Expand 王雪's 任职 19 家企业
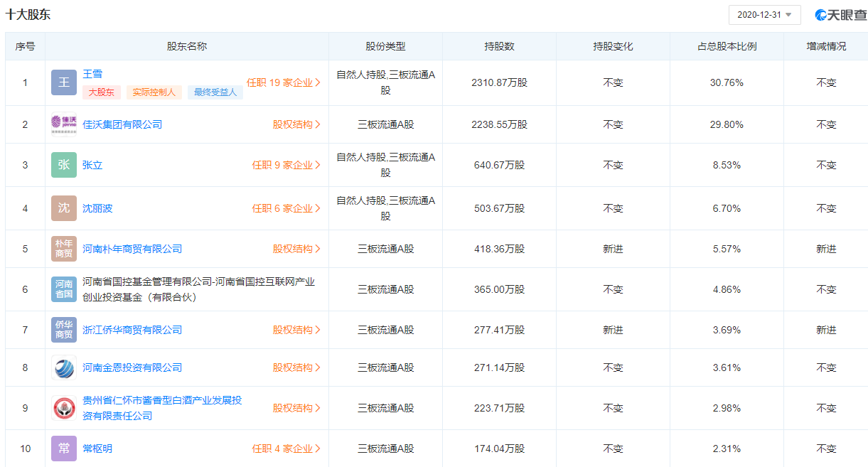 pyautogui.click(x=284, y=82)
